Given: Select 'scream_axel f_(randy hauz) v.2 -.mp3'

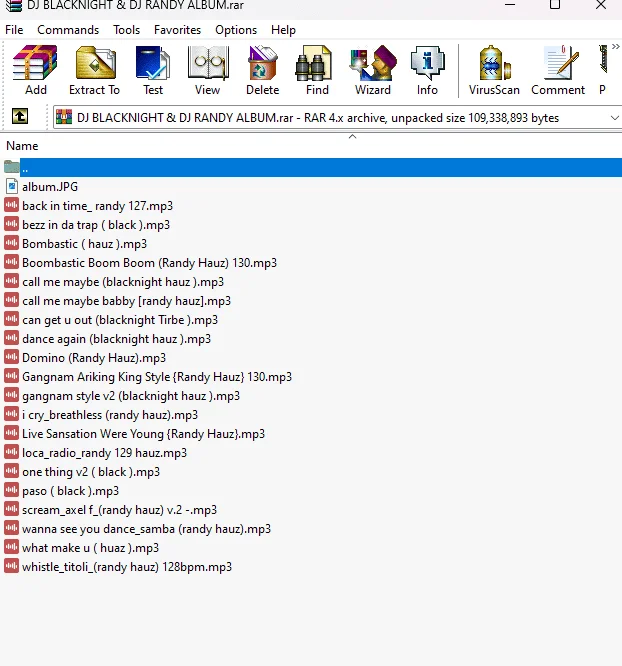Looking at the screenshot, I should (119, 510).
